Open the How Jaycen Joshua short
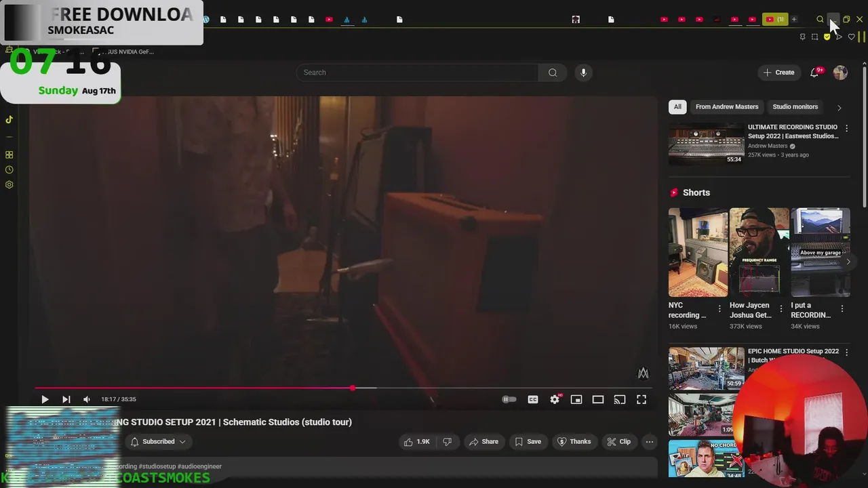The height and width of the screenshot is (488, 868). 759,252
